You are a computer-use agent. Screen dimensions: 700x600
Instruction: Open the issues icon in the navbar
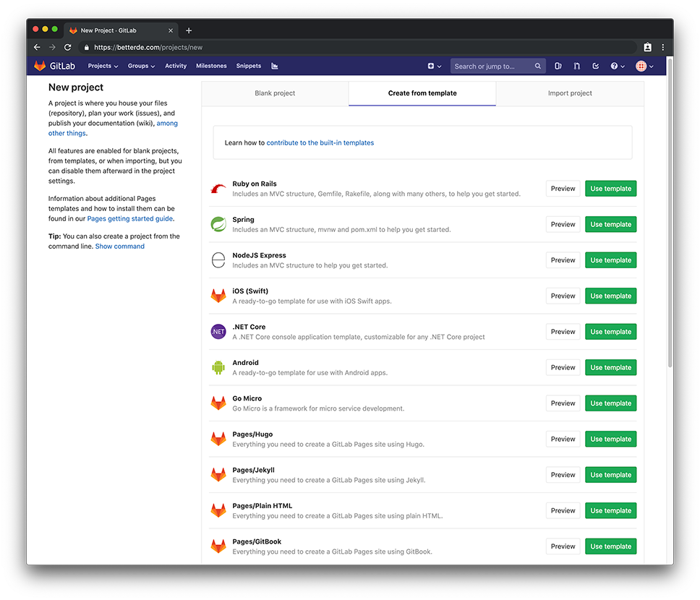[x=558, y=65]
